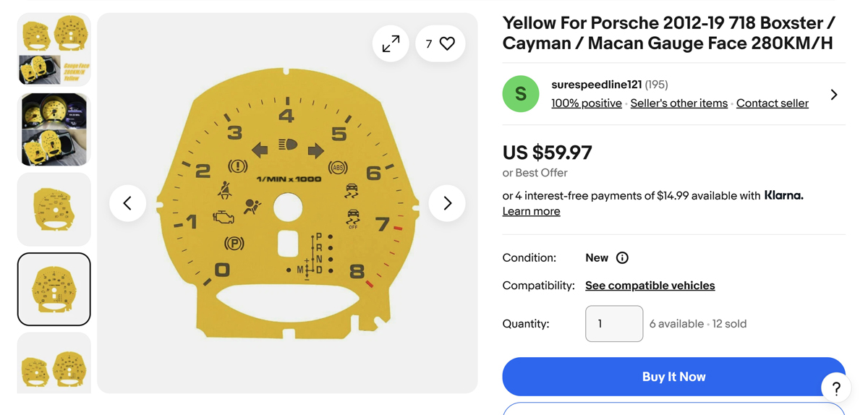The image size is (868, 415).
Task: Open Klarna Learn more link
Action: point(531,211)
